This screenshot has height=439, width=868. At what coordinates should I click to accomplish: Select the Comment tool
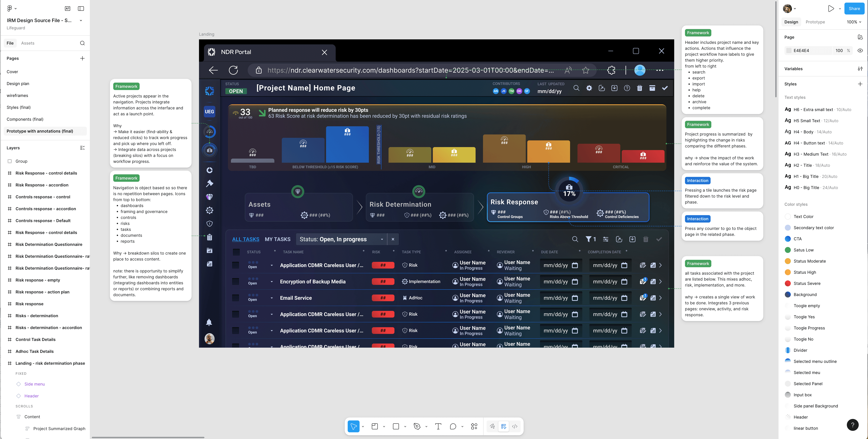[x=453, y=427]
